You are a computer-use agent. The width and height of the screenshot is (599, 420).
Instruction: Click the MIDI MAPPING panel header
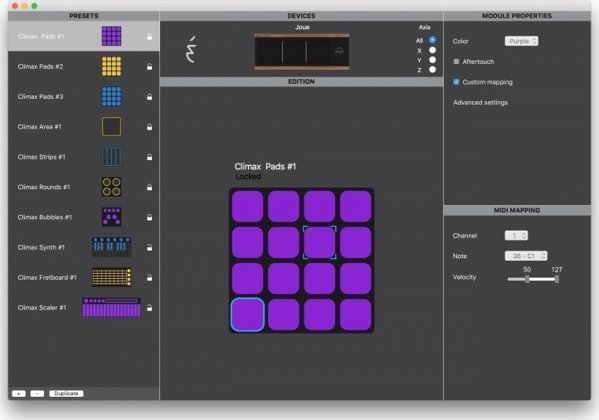(x=517, y=210)
